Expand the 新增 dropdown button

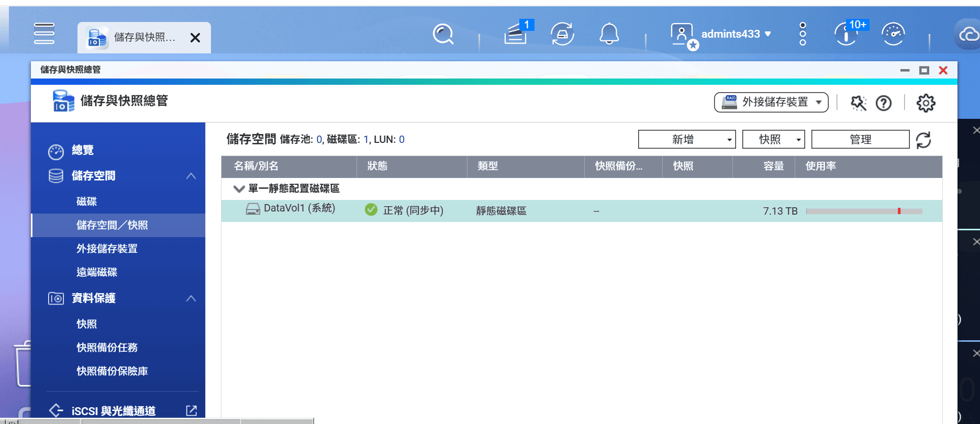686,139
